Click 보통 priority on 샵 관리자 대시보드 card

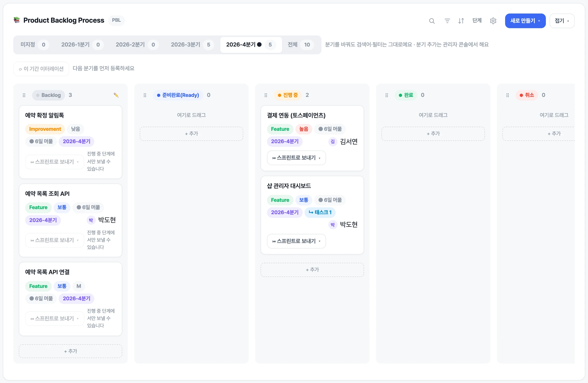(304, 200)
